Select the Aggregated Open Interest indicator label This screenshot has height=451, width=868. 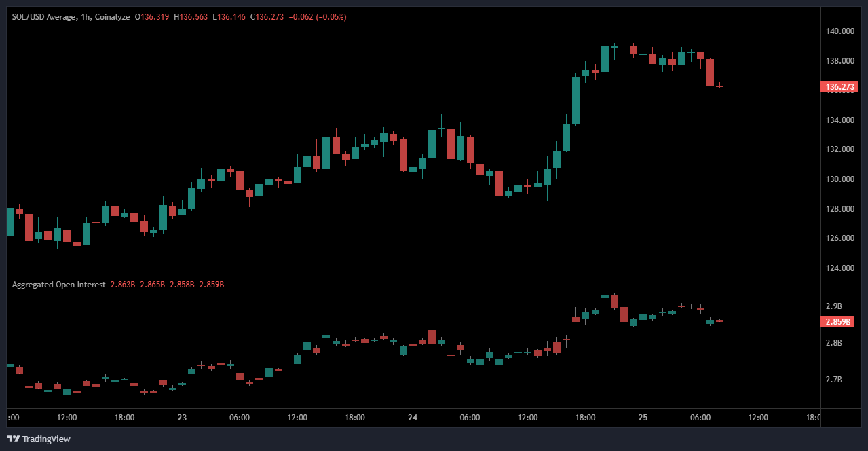pos(58,285)
